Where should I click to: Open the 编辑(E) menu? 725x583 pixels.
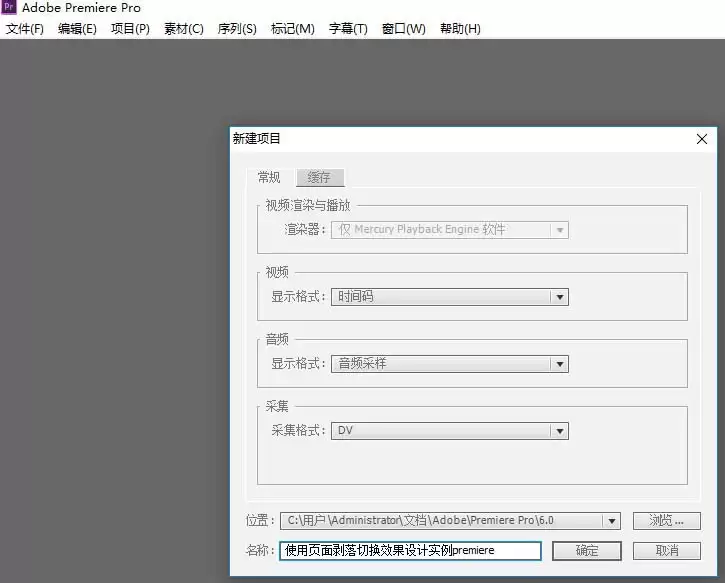(77, 29)
